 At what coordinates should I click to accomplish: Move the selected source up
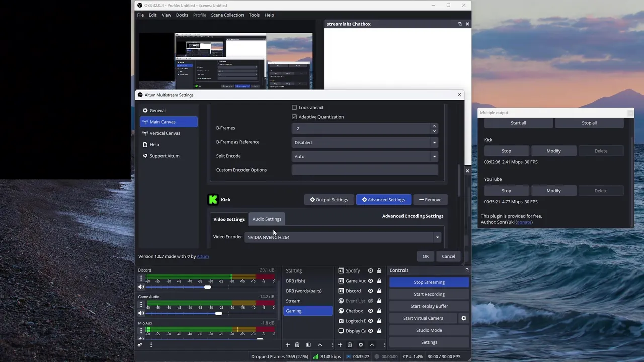pos(372,345)
